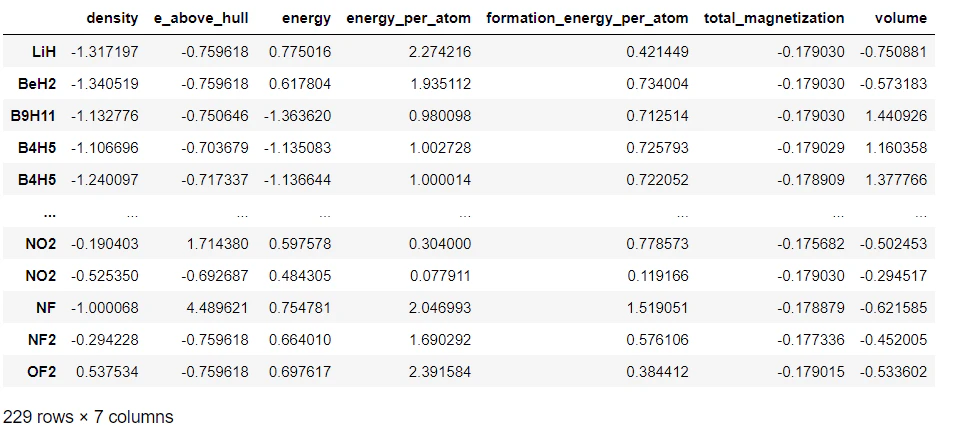Image resolution: width=953 pixels, height=427 pixels.
Task: Click volume value -0.573183
Action: [893, 84]
